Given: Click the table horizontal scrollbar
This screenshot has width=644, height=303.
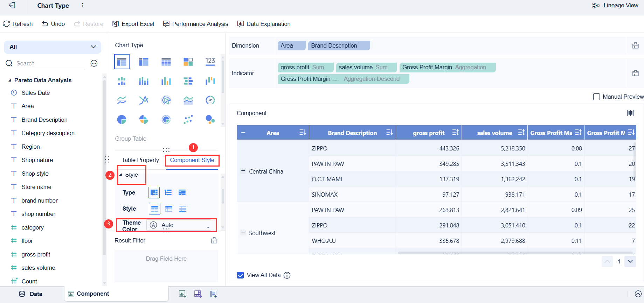Looking at the screenshot, I should point(515,253).
